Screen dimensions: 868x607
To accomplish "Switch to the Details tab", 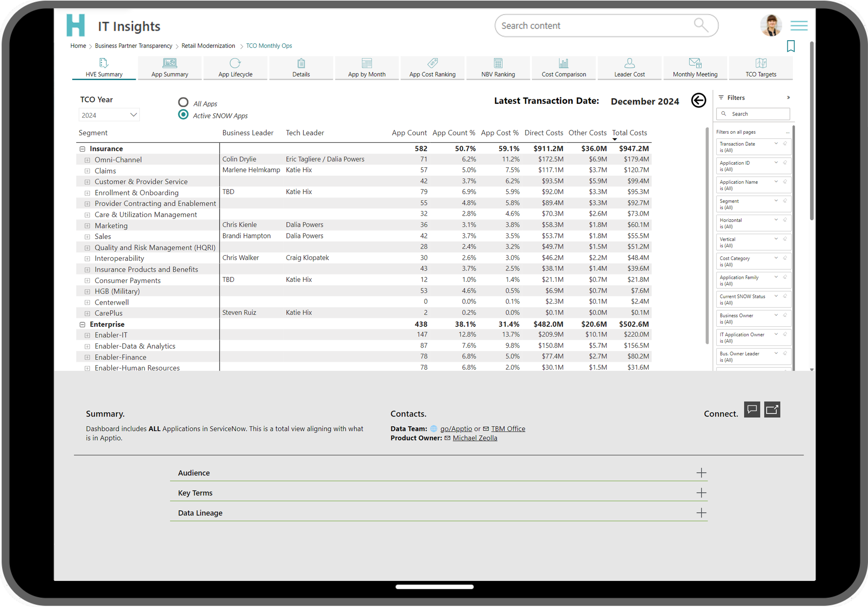I will (x=301, y=68).
